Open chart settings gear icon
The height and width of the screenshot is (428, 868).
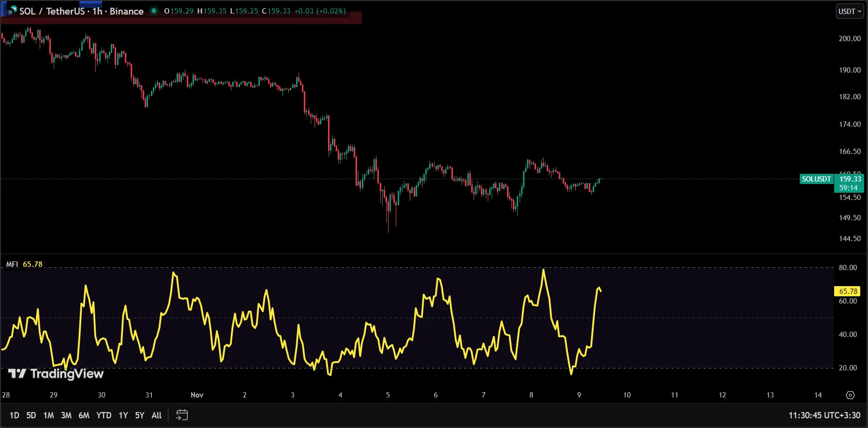click(x=850, y=395)
